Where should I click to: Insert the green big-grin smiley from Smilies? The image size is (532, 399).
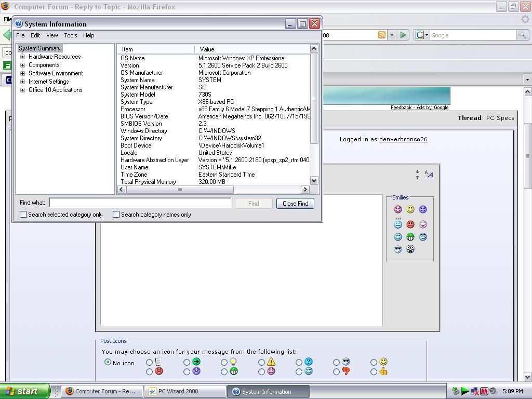pyautogui.click(x=410, y=237)
